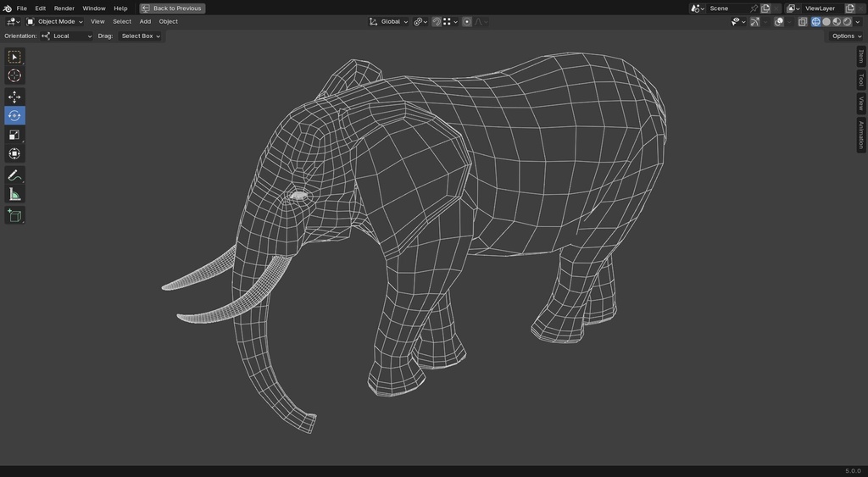
Task: Switch to Solid shading
Action: pos(826,21)
